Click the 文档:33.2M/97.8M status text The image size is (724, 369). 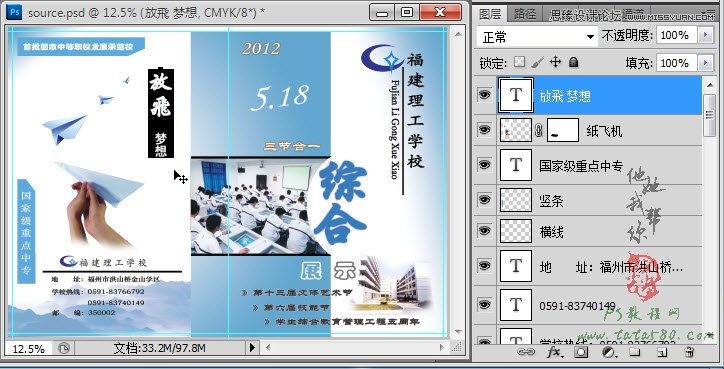[x=159, y=348]
